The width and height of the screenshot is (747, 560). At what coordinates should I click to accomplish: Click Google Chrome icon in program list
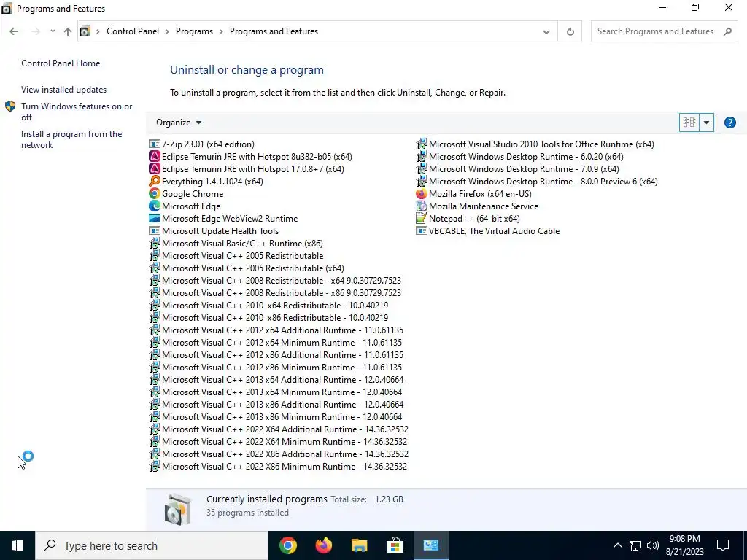coord(155,193)
